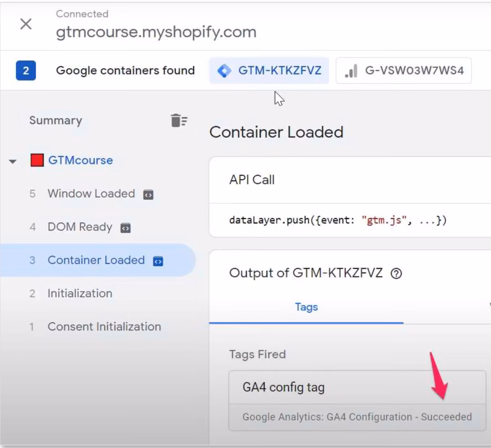
Task: Click the API Call section header
Action: coord(252,180)
